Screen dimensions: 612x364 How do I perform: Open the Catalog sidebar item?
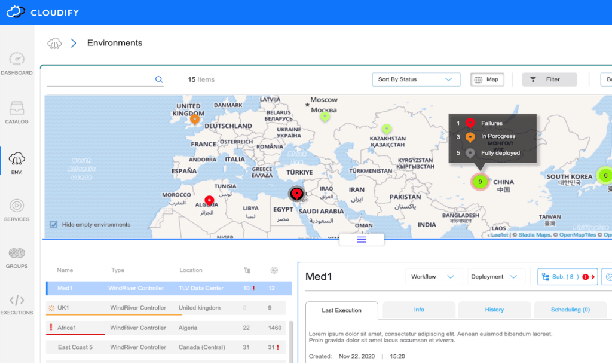(17, 112)
